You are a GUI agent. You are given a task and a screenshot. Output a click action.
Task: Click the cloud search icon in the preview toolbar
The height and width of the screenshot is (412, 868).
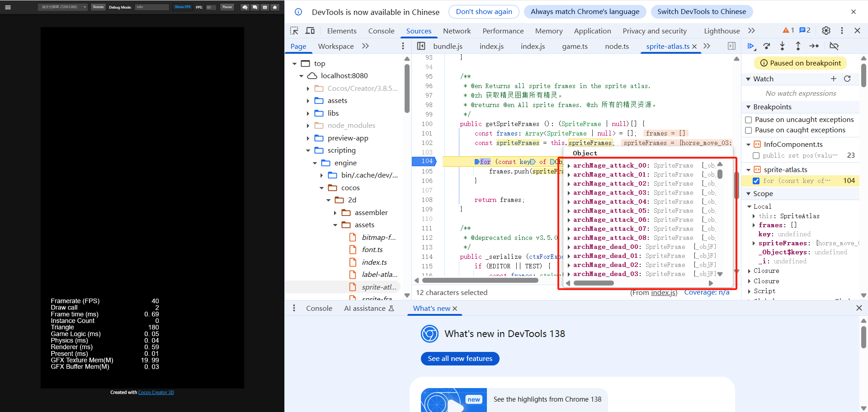(x=245, y=7)
